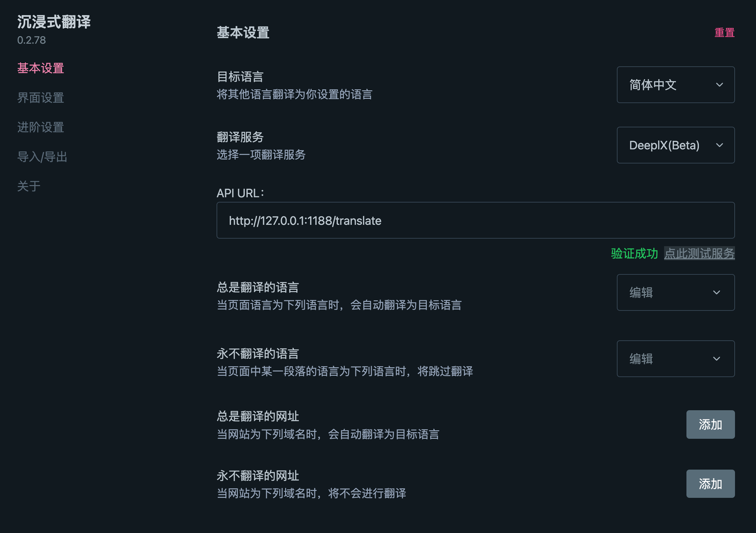Open the 导入/导出 section

click(x=42, y=157)
